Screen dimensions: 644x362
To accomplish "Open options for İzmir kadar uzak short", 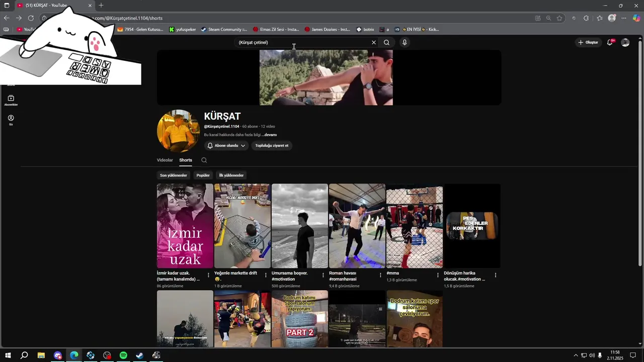I will (208, 275).
